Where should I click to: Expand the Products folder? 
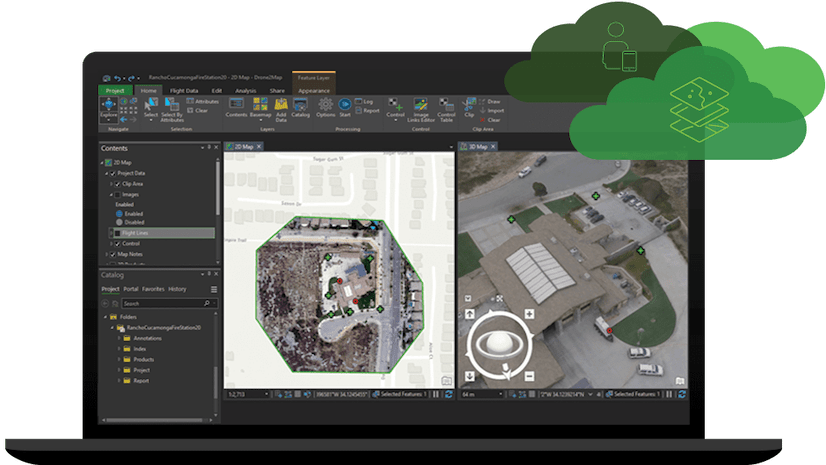119,359
